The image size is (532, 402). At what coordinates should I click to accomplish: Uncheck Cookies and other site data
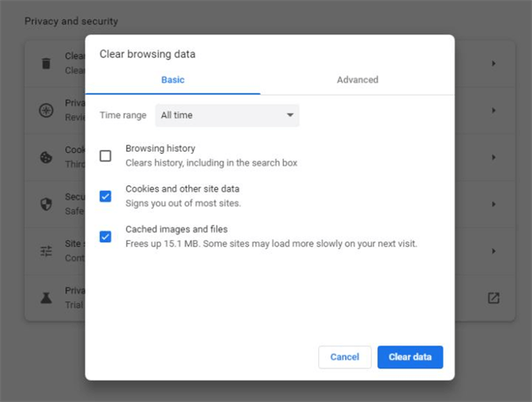click(106, 196)
